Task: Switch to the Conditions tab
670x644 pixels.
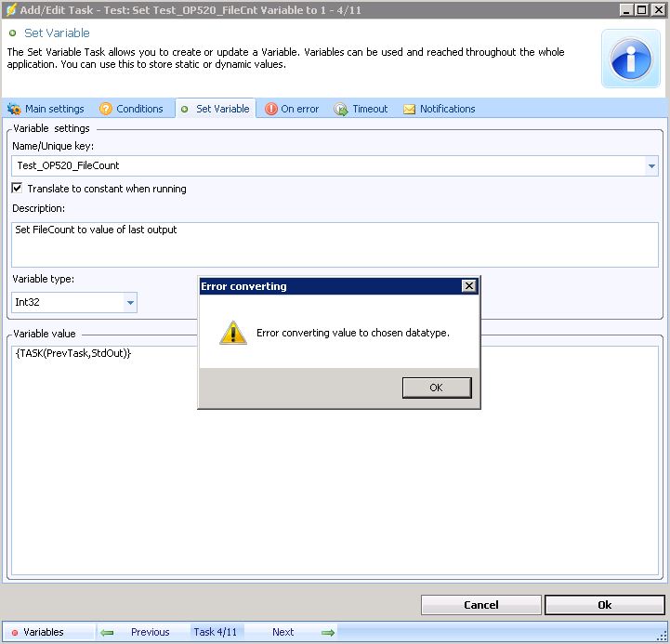Action: [131, 110]
